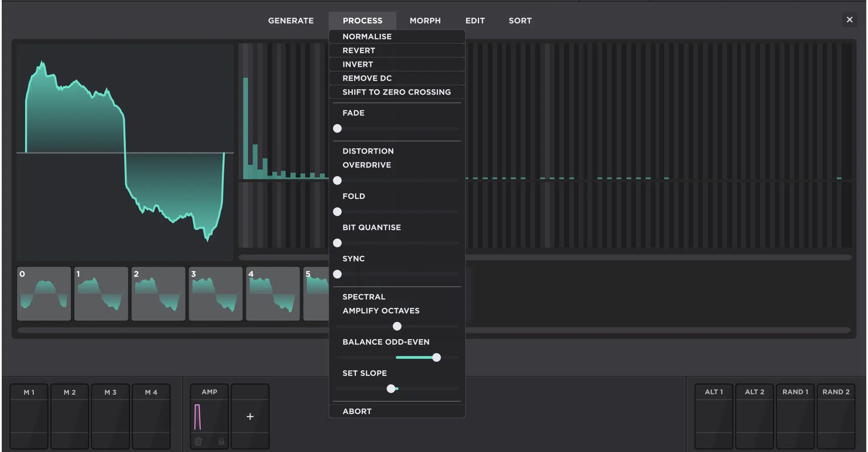
Task: Click the INVERT menu option
Action: [x=358, y=64]
